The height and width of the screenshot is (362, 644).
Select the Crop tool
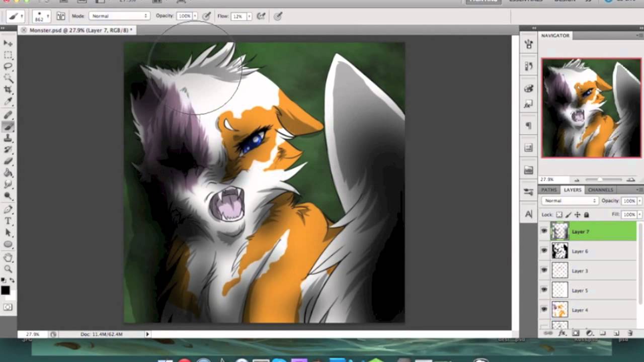coord(8,89)
